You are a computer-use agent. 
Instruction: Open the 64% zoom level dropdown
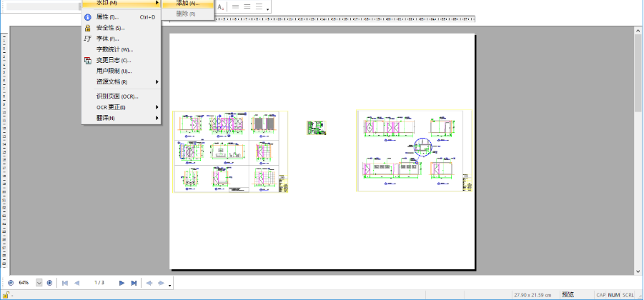pos(39,283)
